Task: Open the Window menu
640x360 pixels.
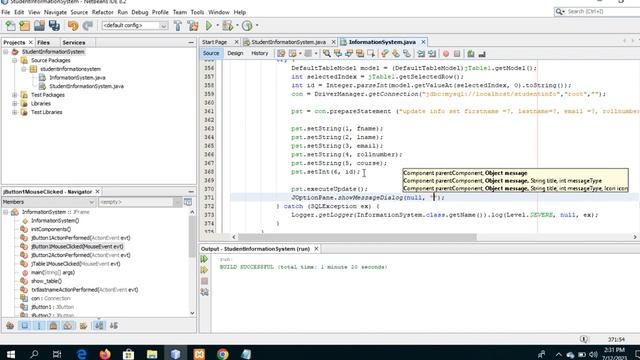Action: pos(219,12)
